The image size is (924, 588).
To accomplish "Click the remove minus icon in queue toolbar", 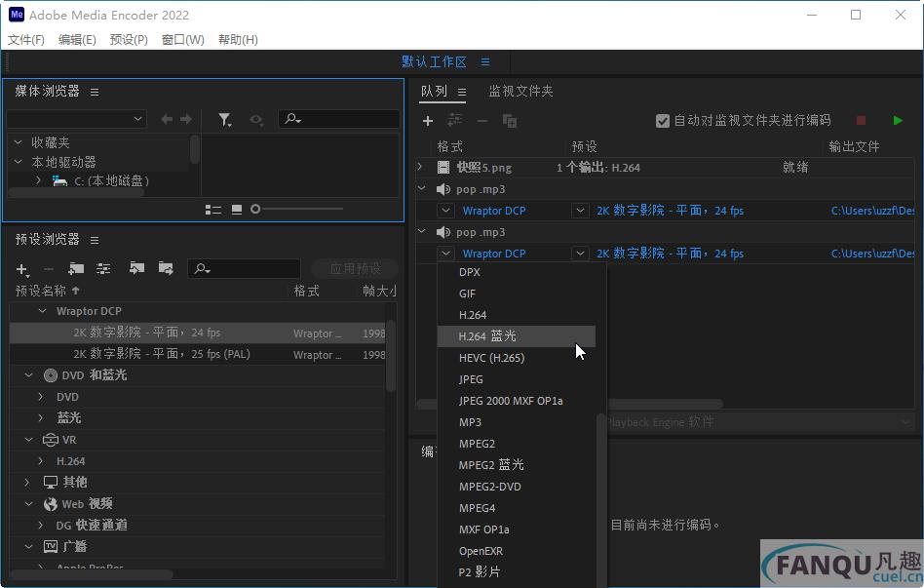I will click(x=482, y=121).
